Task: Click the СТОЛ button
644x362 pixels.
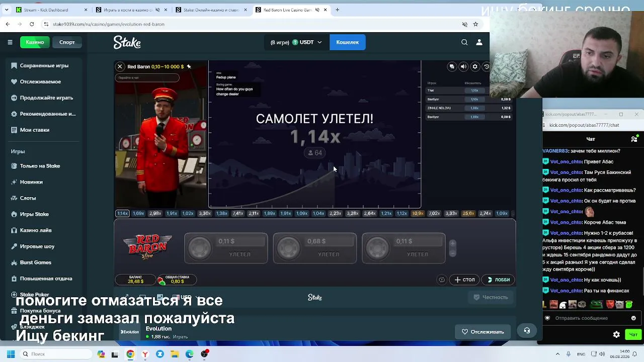Action: [x=464, y=280]
